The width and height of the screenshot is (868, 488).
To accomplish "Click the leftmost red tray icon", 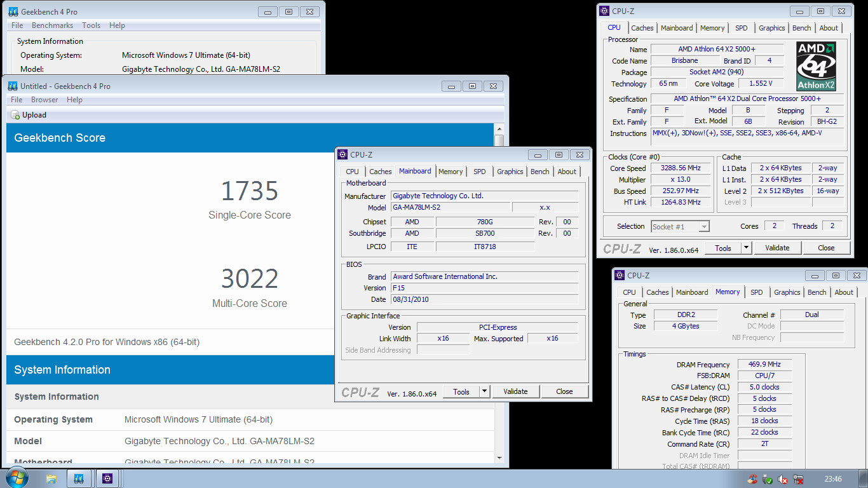I will 753,479.
